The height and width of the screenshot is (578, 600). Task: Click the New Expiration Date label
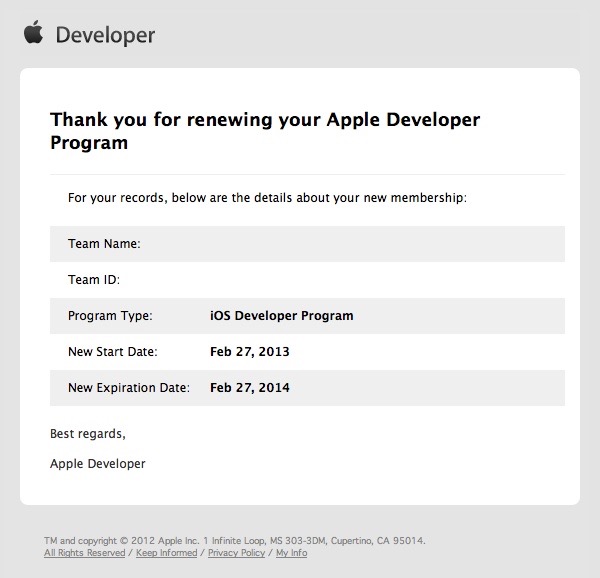pyautogui.click(x=129, y=388)
